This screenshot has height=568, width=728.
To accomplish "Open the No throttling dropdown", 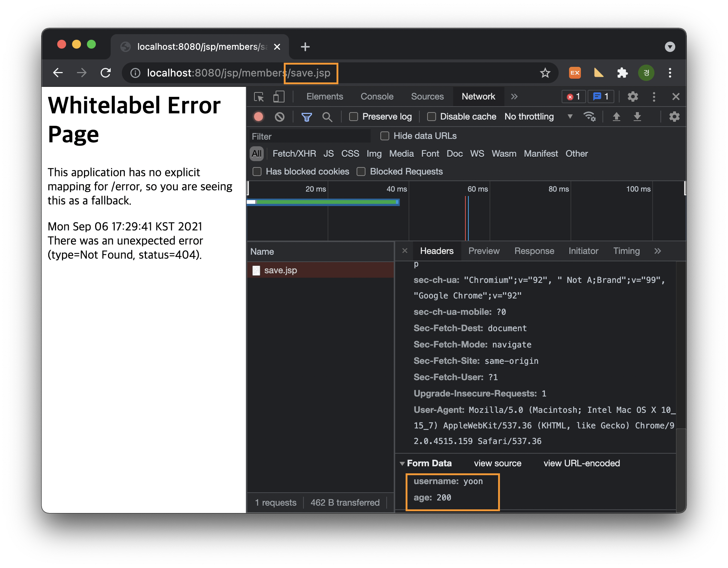I will (538, 117).
